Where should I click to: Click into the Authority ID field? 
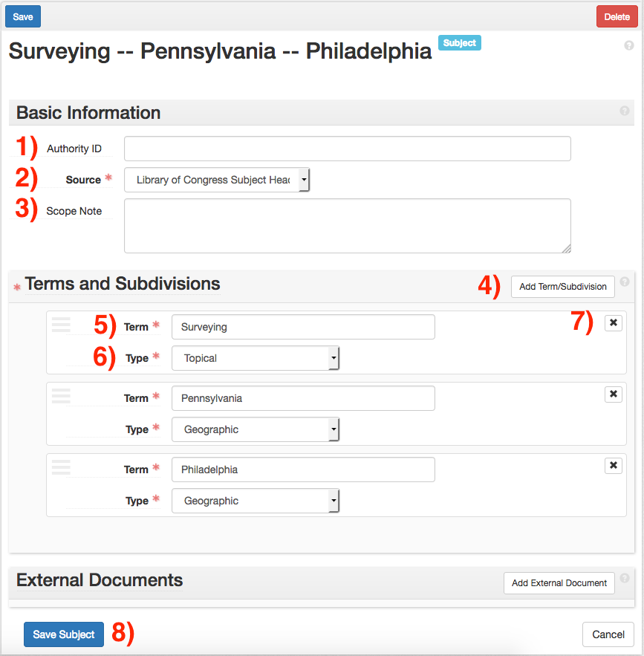[x=347, y=149]
